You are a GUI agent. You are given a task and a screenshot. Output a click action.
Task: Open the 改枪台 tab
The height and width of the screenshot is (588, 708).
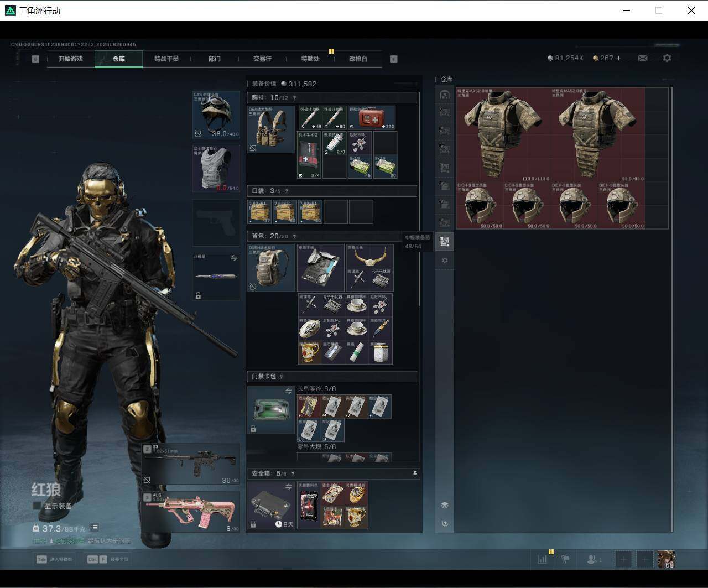358,59
